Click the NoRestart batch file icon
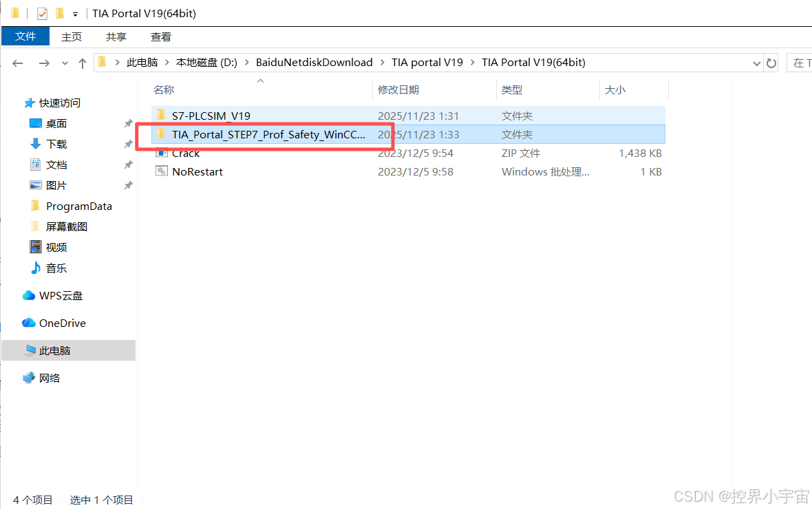The width and height of the screenshot is (812, 510). coord(161,171)
